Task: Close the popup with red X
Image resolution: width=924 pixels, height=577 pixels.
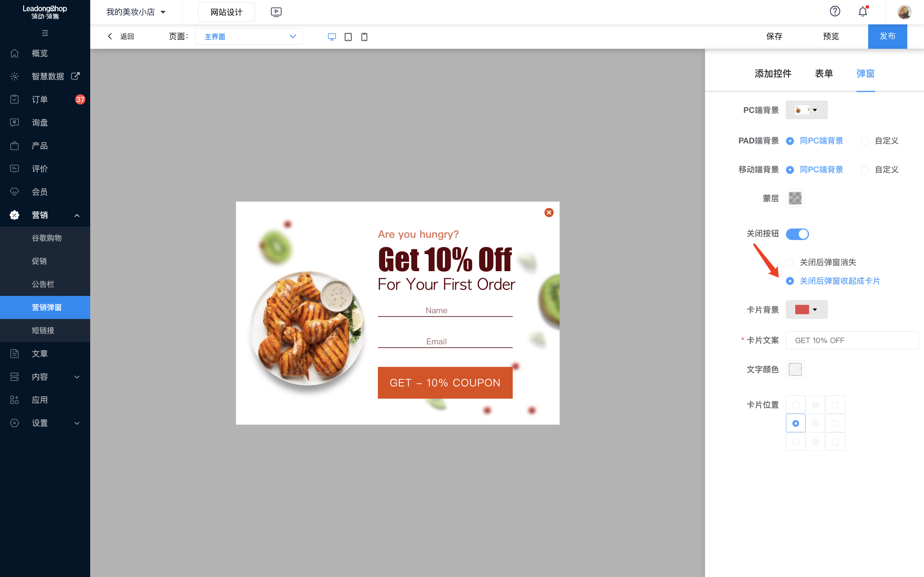Action: (x=549, y=212)
